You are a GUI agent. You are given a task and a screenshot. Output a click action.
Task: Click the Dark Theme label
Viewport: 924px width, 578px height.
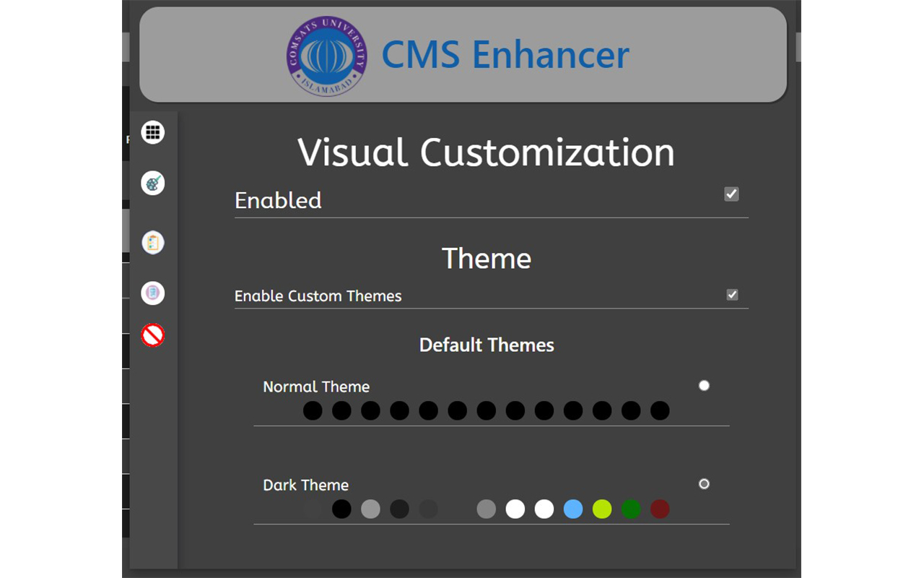click(x=305, y=485)
